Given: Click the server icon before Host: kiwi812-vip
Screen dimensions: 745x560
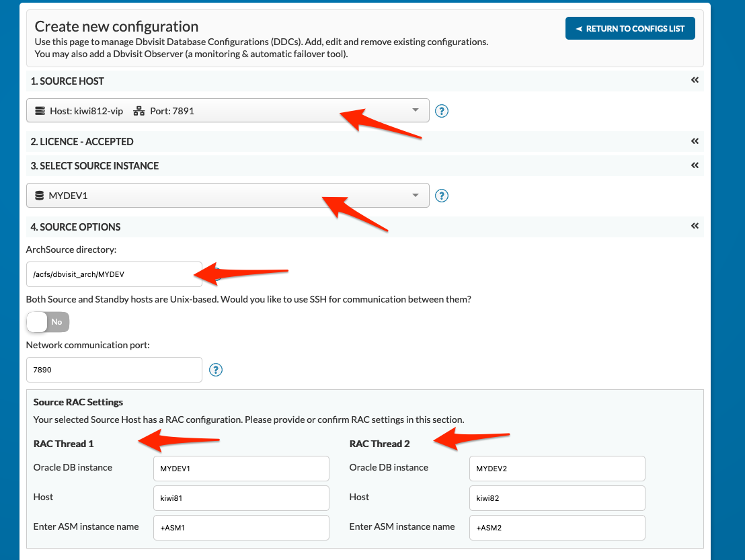Looking at the screenshot, I should (x=40, y=111).
